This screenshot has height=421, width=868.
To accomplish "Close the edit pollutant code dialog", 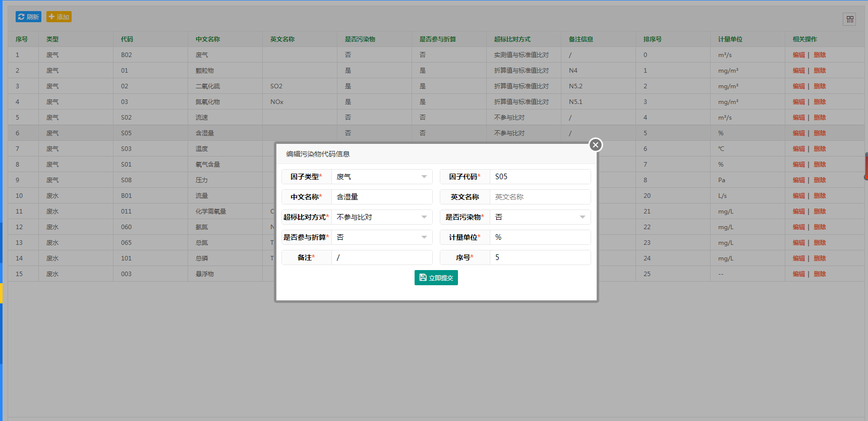I will pyautogui.click(x=595, y=145).
